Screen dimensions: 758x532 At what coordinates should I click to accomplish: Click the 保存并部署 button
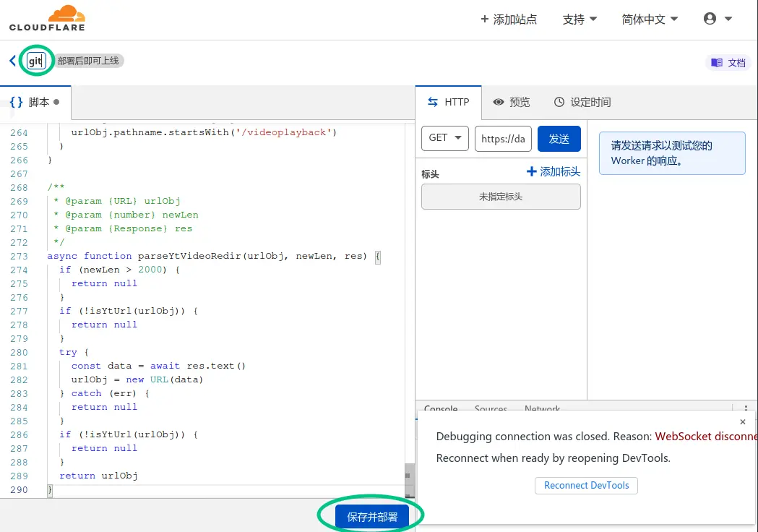(372, 517)
